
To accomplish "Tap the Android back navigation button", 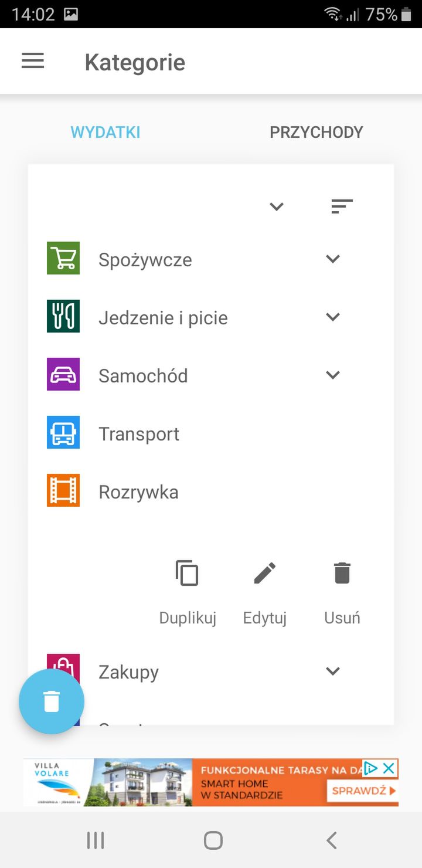I will tap(332, 840).
